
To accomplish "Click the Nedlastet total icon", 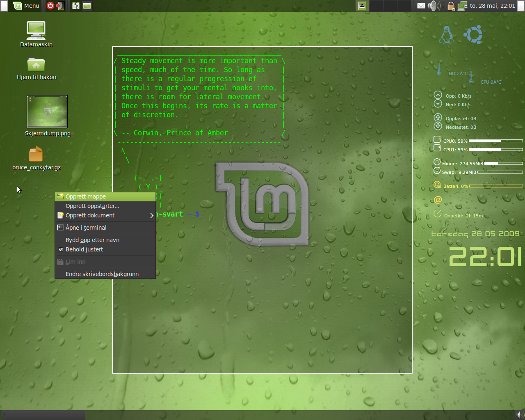I will tap(438, 126).
